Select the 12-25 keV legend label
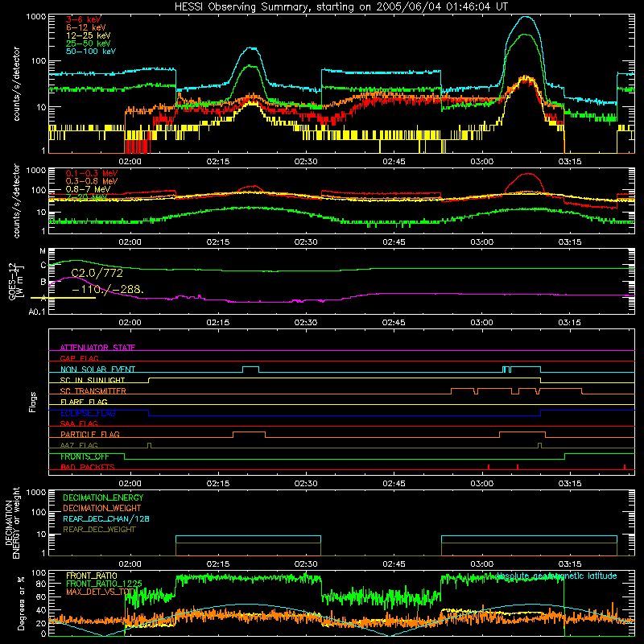Image resolution: width=644 pixels, height=644 pixels. pos(88,35)
